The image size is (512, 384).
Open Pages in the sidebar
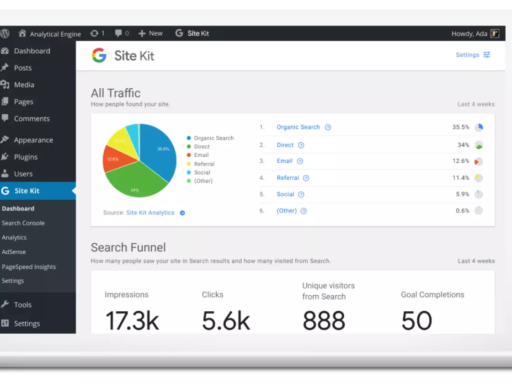pyautogui.click(x=23, y=102)
